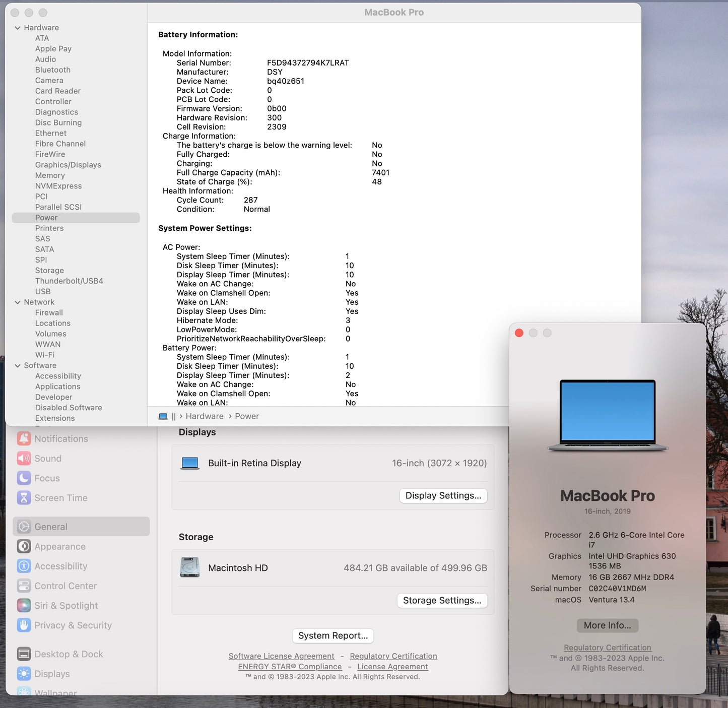Click the Screen Time hourglass icon
The width and height of the screenshot is (728, 708).
click(24, 497)
